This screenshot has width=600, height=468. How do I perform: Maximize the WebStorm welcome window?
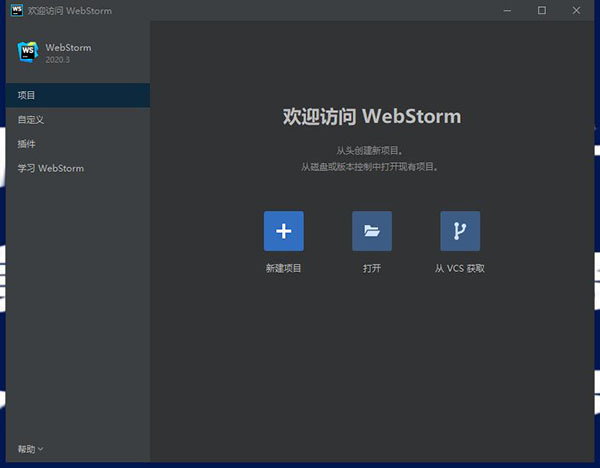(x=542, y=10)
